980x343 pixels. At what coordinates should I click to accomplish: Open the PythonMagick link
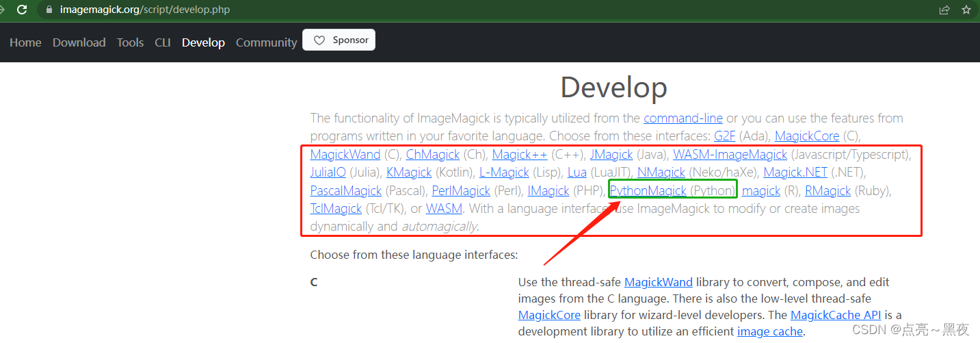point(648,190)
